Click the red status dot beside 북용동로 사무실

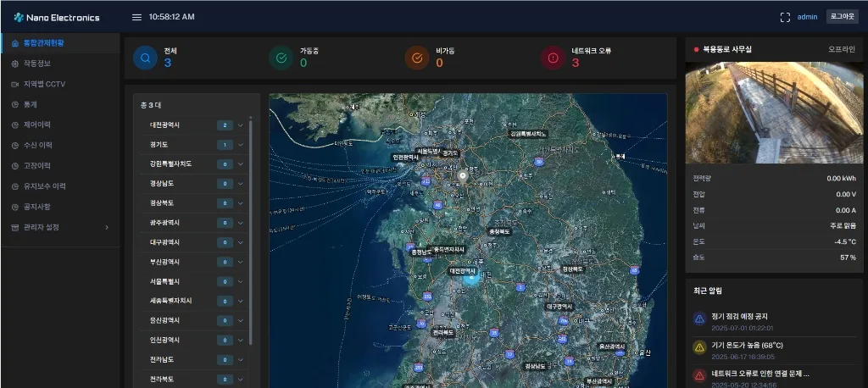pyautogui.click(x=697, y=50)
